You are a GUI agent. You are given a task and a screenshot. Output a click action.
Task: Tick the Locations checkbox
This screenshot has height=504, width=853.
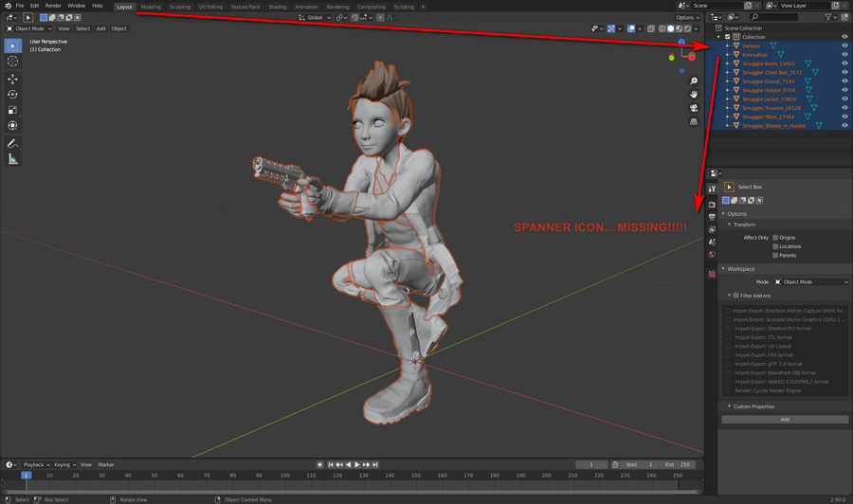(775, 246)
